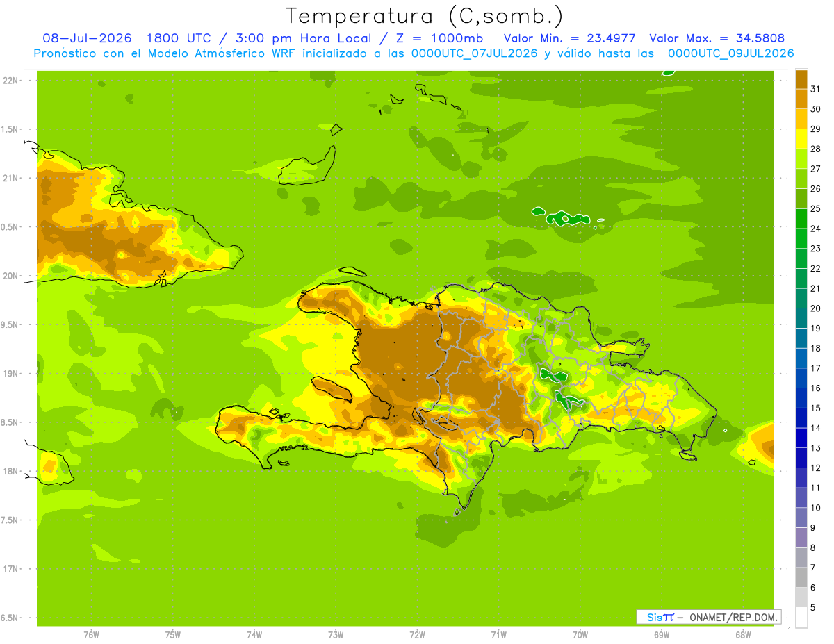Viewport: 834px width, 644px height.
Task: Select the date text "08-Jul-2026"
Action: (x=87, y=38)
